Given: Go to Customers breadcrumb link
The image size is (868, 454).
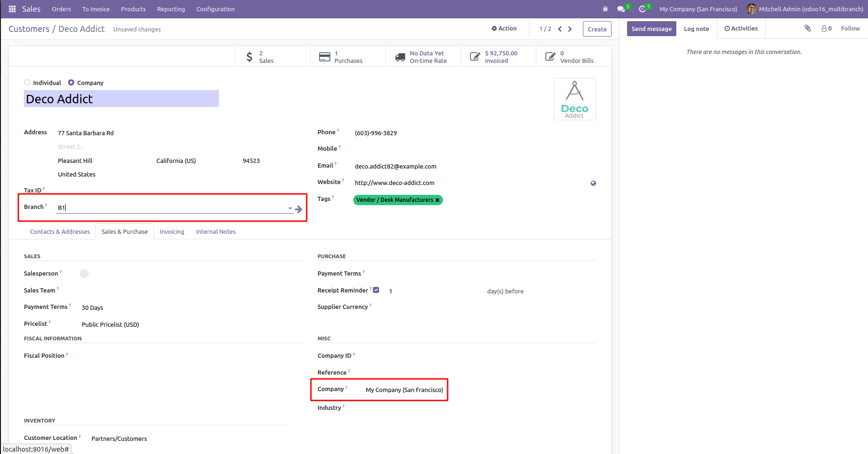Looking at the screenshot, I should (x=29, y=29).
